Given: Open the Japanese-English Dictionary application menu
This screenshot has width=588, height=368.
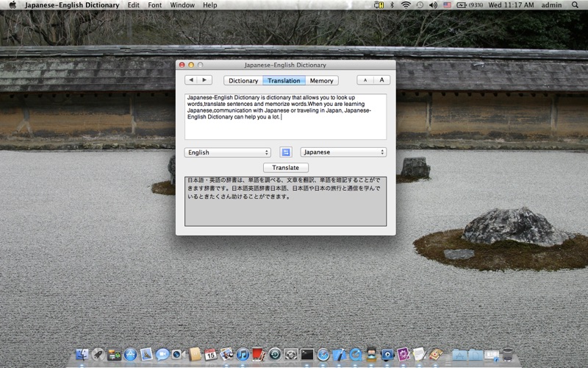Looking at the screenshot, I should click(72, 5).
